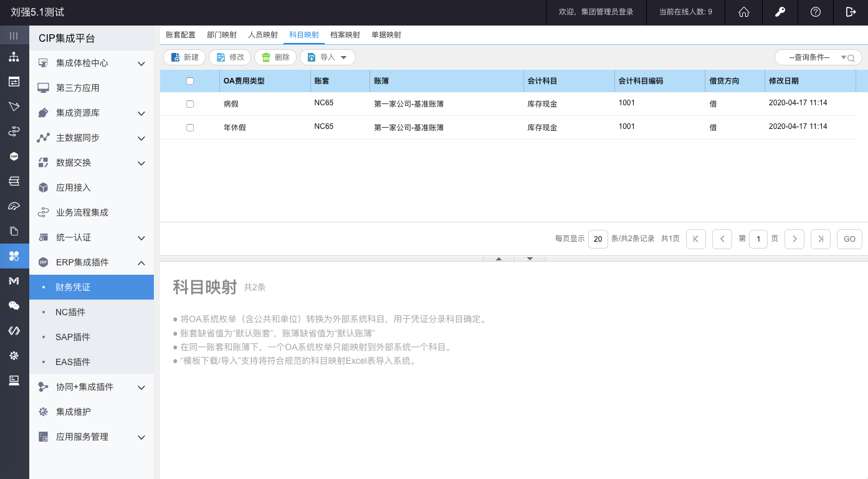
Task: Click the gear settings icon in left rail
Action: pos(14,356)
